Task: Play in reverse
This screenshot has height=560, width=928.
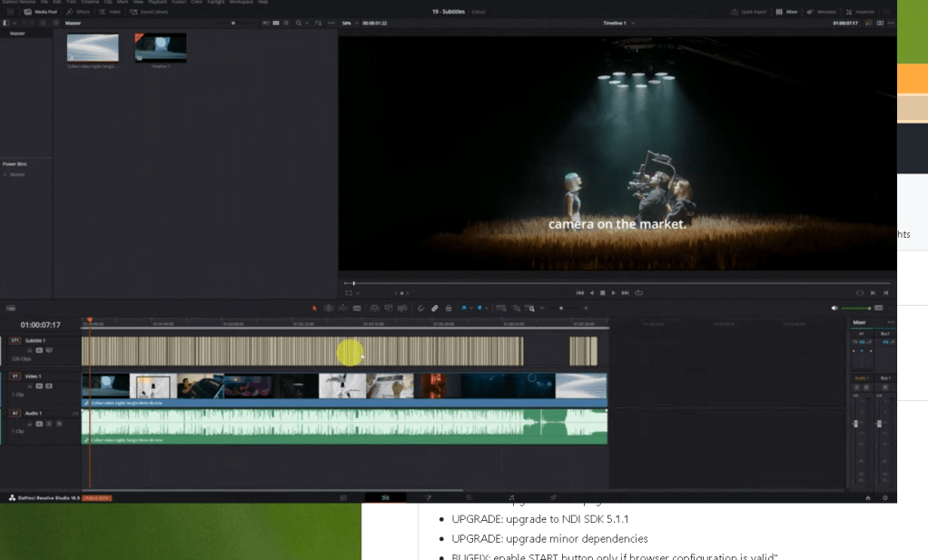Action: tap(592, 293)
